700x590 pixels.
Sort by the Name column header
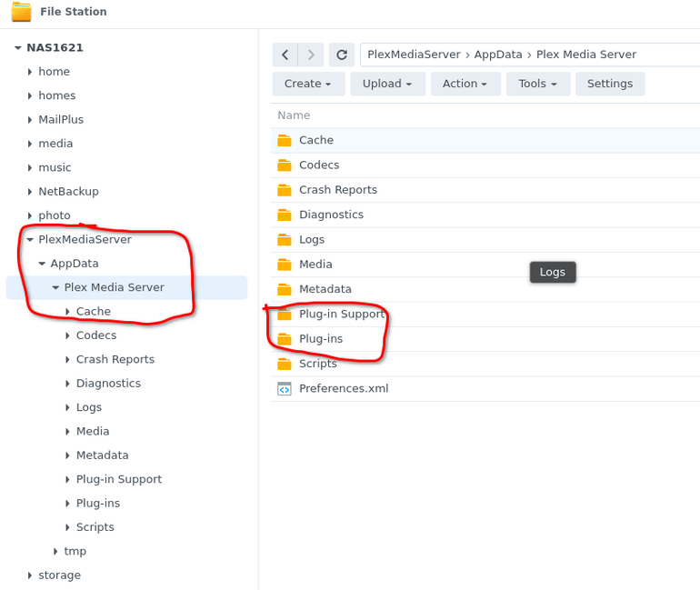pyautogui.click(x=294, y=115)
